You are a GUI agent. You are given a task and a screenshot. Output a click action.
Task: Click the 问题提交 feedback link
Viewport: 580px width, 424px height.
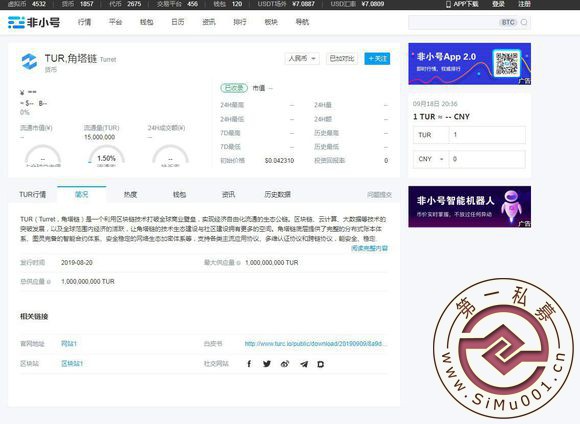tap(380, 195)
